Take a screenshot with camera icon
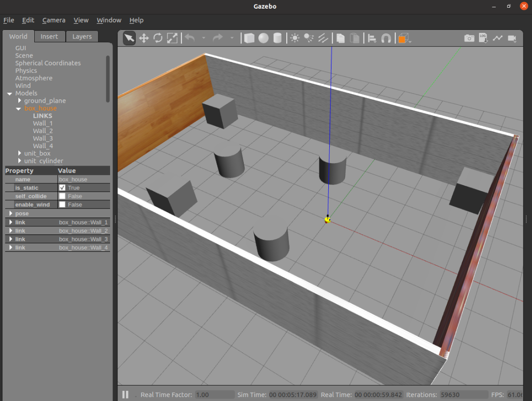532x401 pixels. pos(469,38)
